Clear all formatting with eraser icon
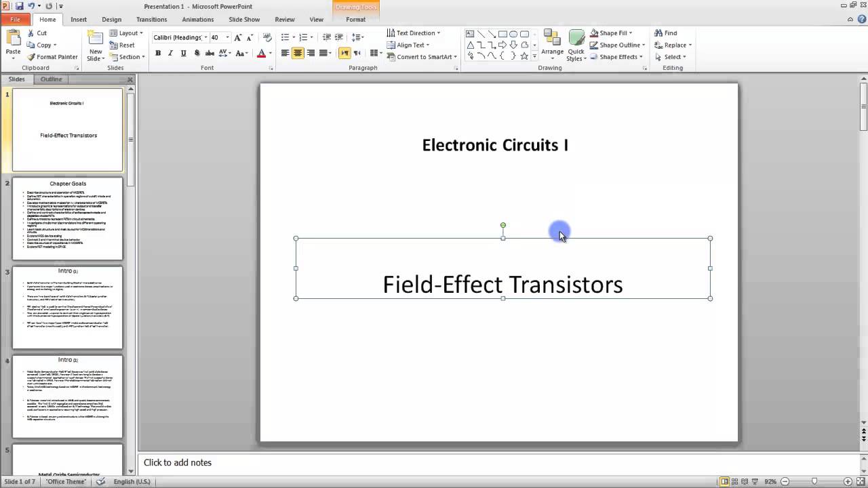 (267, 37)
